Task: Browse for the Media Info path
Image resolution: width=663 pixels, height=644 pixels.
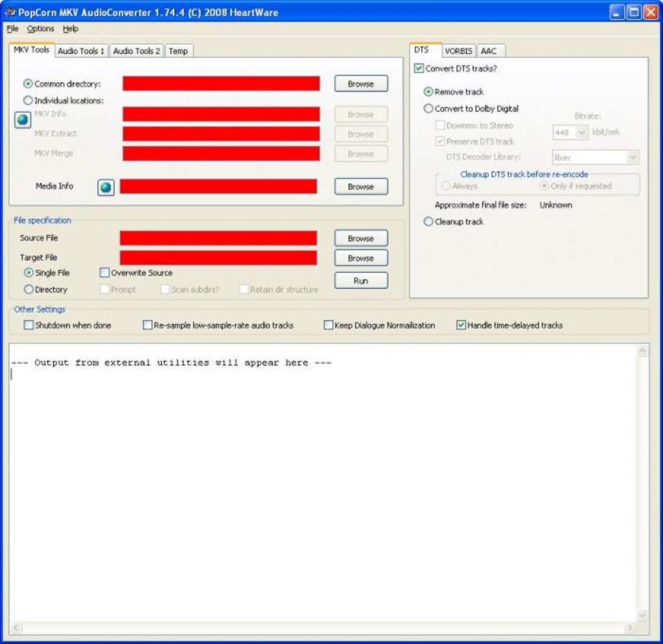Action: pyautogui.click(x=361, y=187)
